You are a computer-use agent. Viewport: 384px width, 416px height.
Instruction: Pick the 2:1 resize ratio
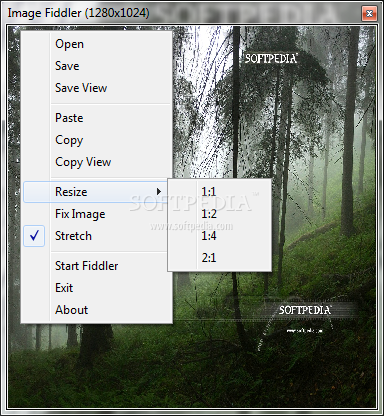[x=220, y=258]
